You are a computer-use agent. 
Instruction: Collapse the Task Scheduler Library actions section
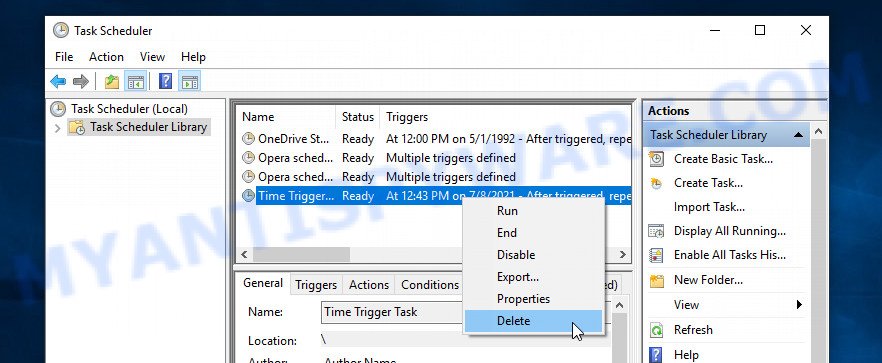798,135
